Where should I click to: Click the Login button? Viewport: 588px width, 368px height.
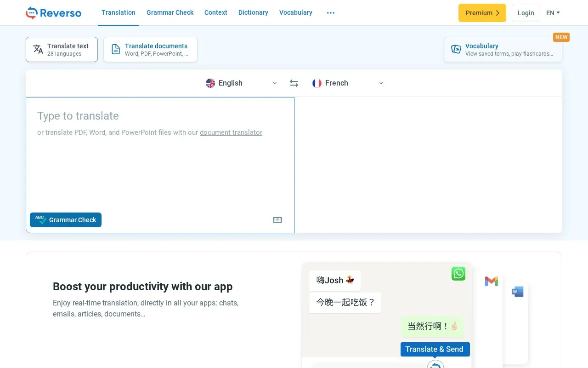[x=526, y=13]
